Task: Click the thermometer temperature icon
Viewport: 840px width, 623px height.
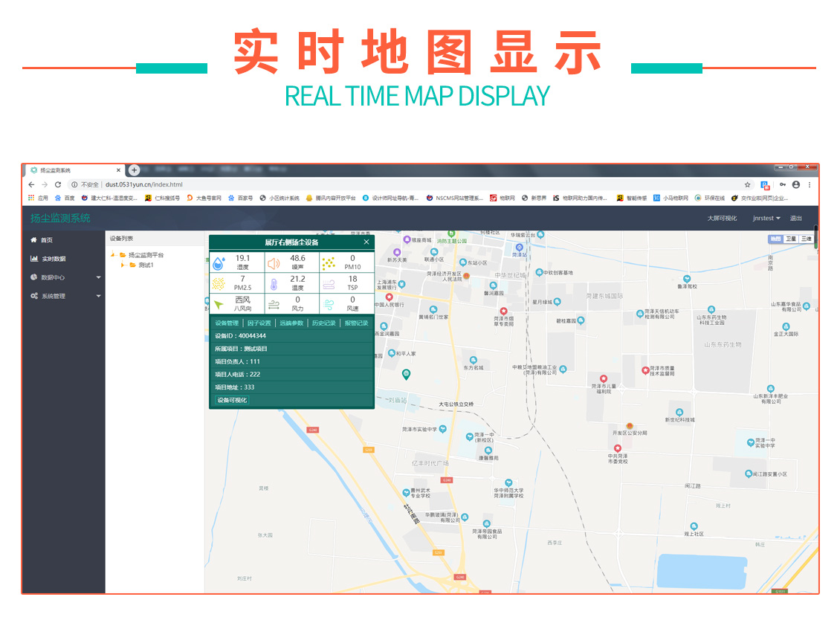Action: point(274,284)
